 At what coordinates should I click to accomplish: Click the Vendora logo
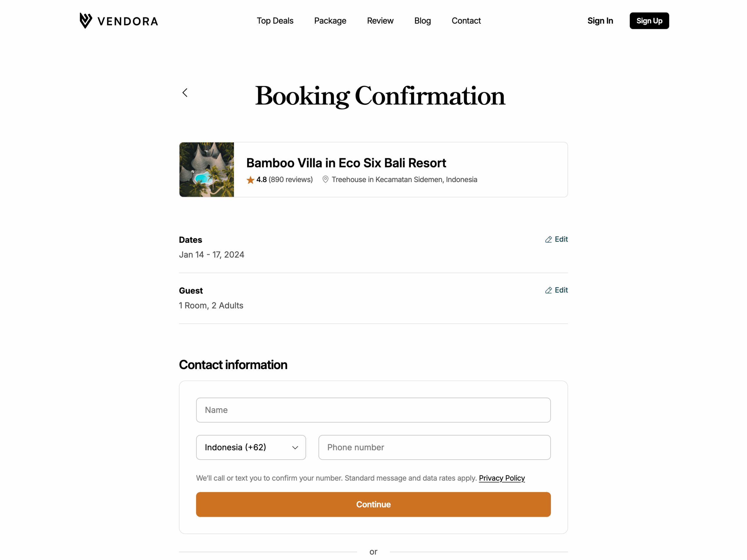tap(118, 21)
